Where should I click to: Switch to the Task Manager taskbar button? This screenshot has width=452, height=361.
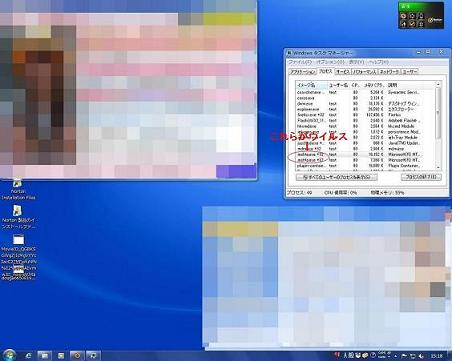click(x=93, y=356)
